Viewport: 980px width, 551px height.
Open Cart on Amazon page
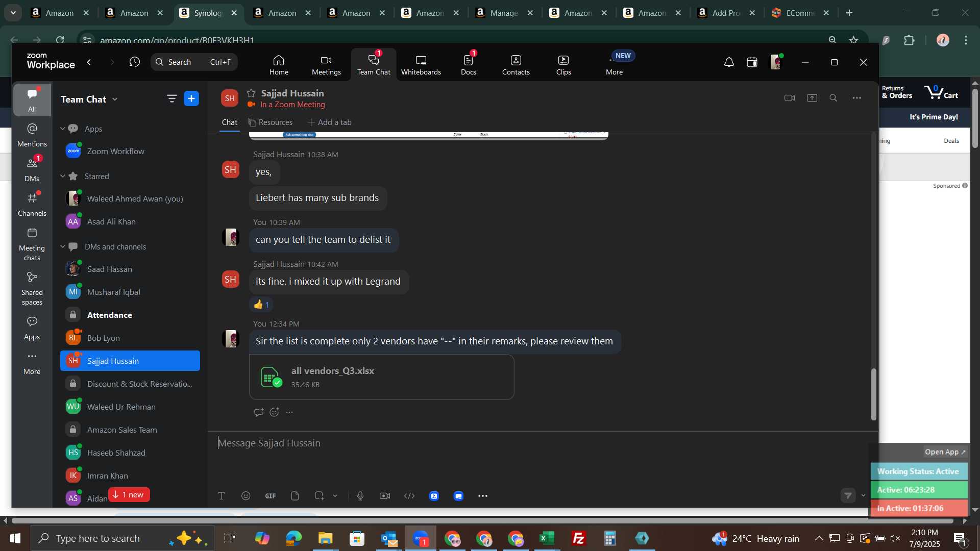click(941, 92)
